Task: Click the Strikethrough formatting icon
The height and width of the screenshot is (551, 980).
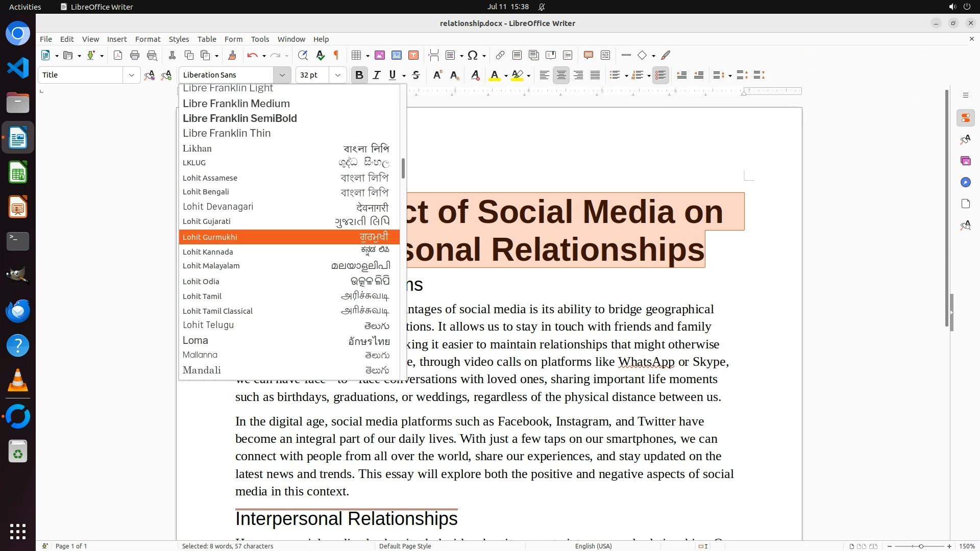Action: coord(416,75)
